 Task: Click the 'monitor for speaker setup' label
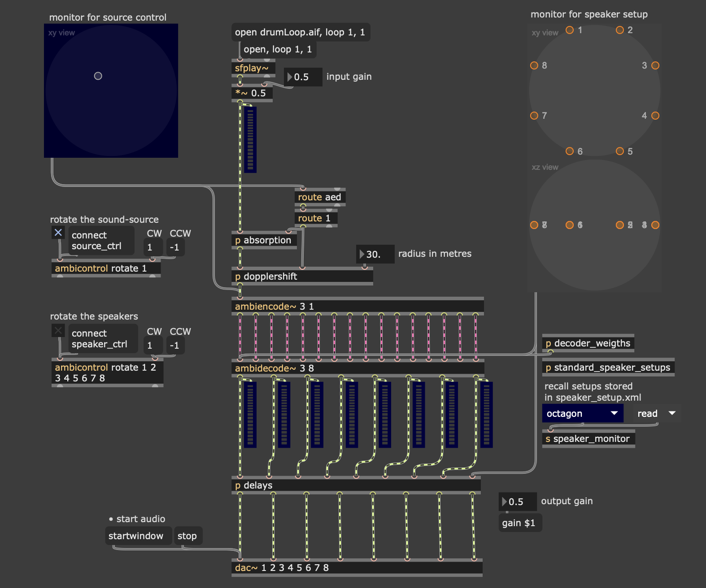[x=589, y=14]
